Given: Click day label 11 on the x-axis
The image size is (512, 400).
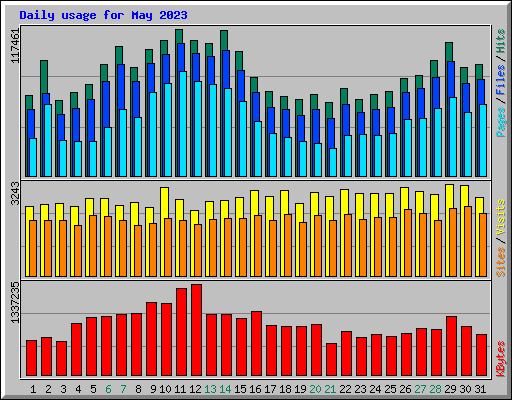Looking at the screenshot, I should 180,389.
